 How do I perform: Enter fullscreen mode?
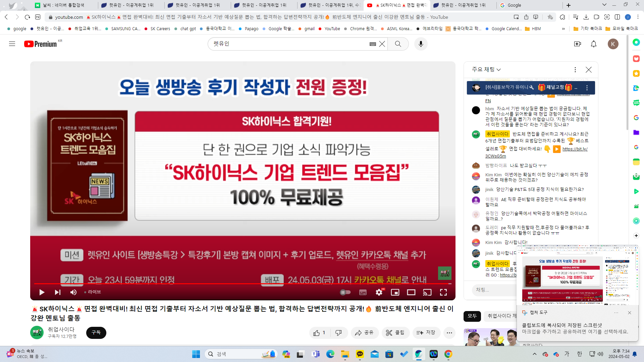(x=443, y=292)
